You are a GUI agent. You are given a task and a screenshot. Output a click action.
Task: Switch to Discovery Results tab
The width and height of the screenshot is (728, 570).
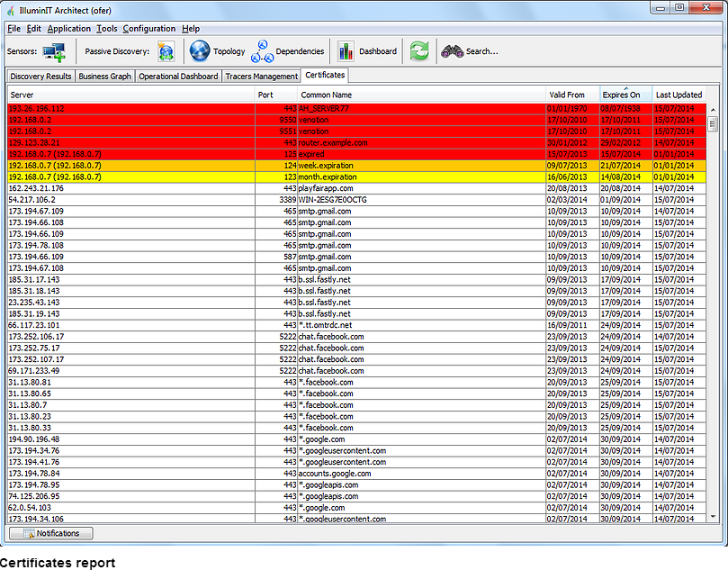[40, 77]
